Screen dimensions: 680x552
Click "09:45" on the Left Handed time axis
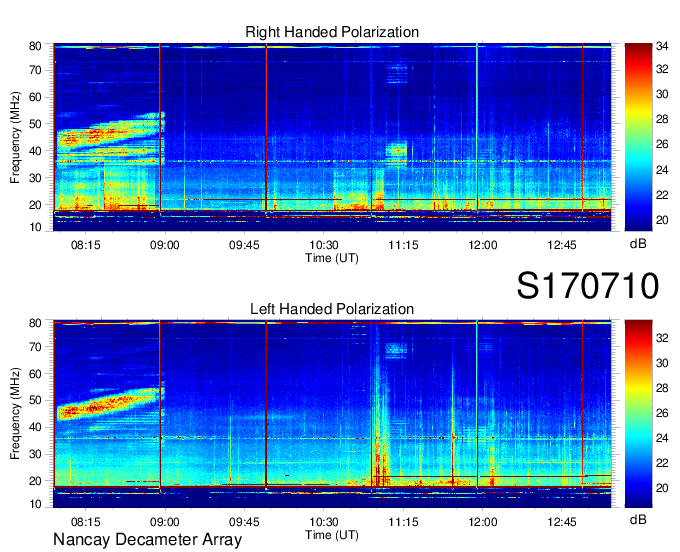(x=244, y=522)
